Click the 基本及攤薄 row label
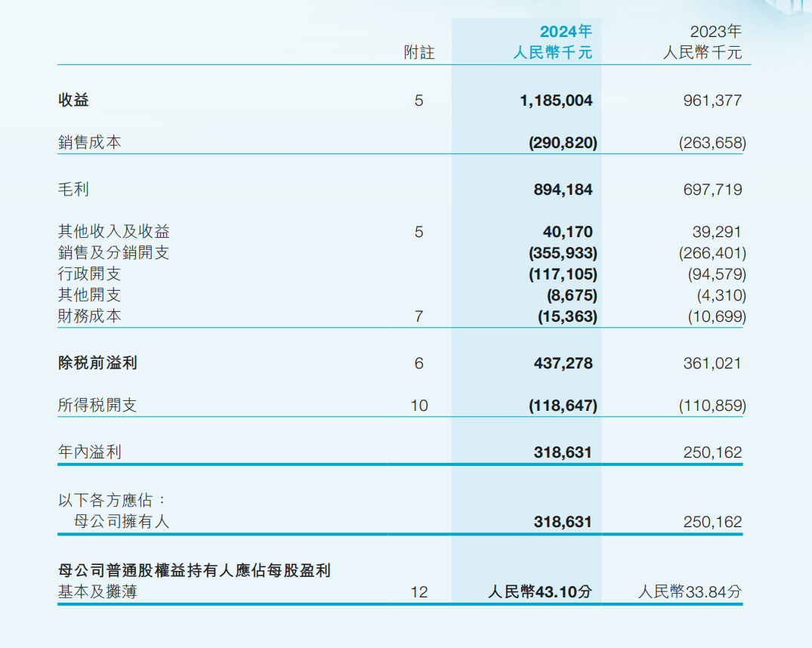The image size is (812, 648). tap(98, 591)
